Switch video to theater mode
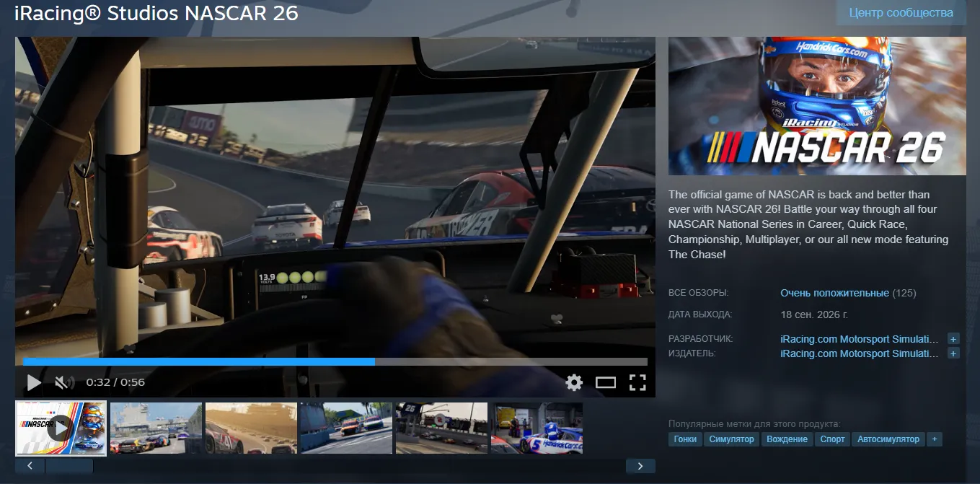The width and height of the screenshot is (980, 484). click(x=606, y=382)
